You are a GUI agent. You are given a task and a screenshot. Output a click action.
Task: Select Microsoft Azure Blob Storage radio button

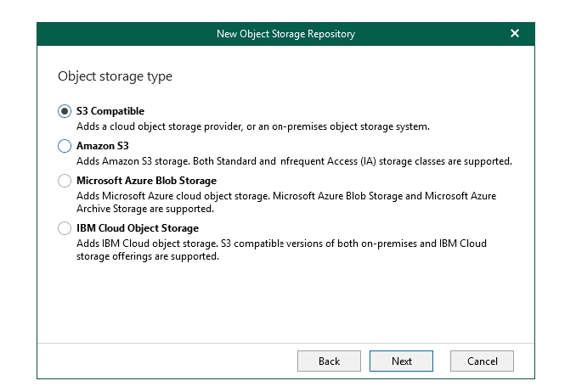(65, 181)
